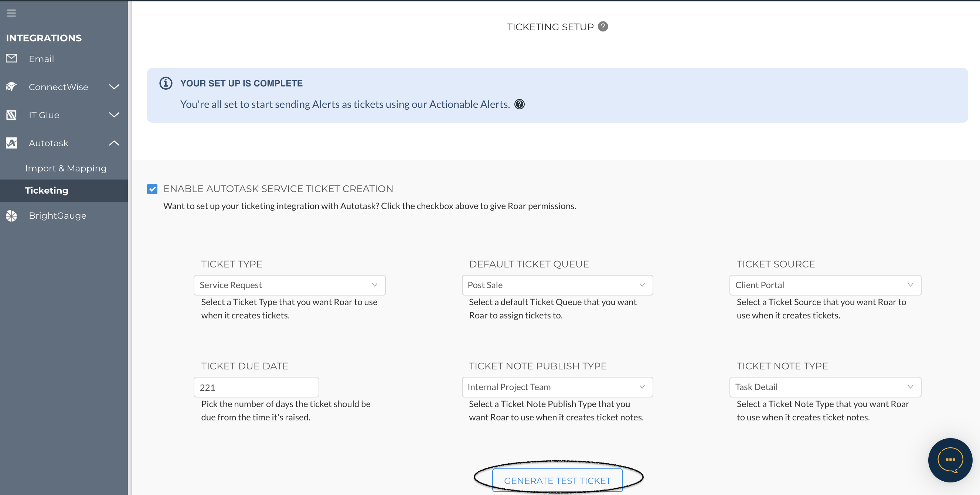The width and height of the screenshot is (980, 495).
Task: Open the Ticket Type dropdown
Action: [x=289, y=285]
